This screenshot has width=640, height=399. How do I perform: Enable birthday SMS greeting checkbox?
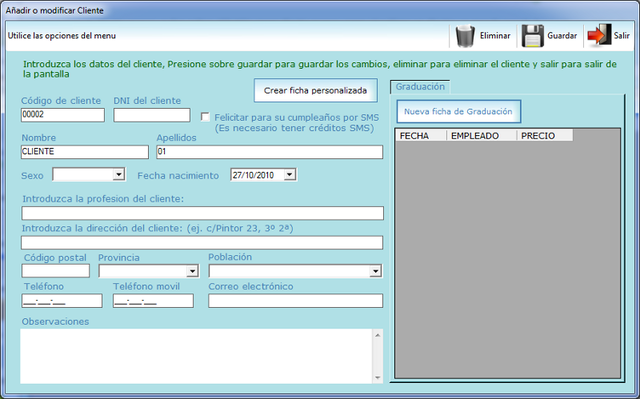point(205,117)
